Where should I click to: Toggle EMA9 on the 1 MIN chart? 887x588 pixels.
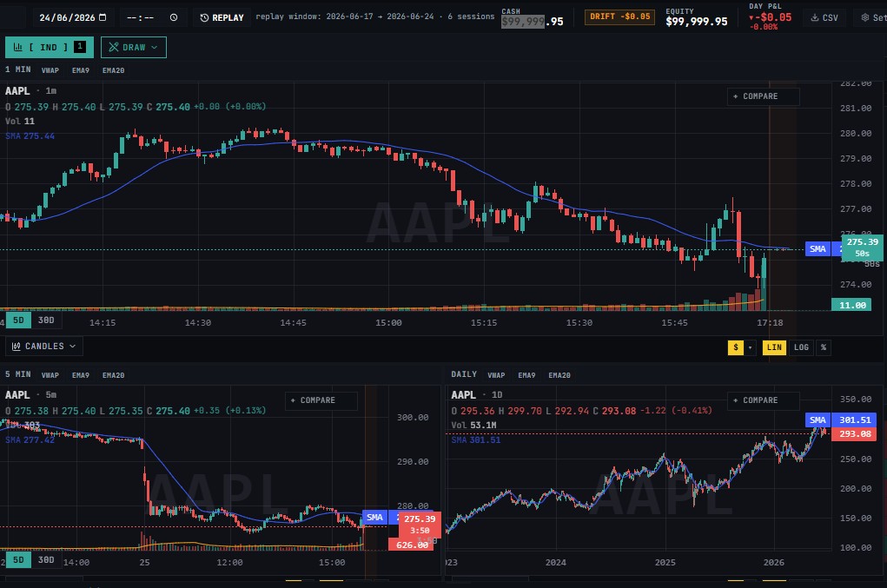(80, 70)
